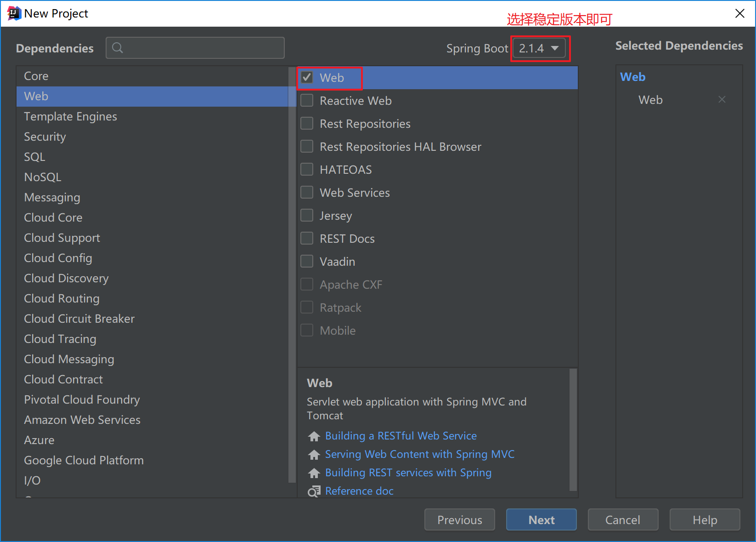Tick the Rest Repositories checkbox

coord(307,123)
